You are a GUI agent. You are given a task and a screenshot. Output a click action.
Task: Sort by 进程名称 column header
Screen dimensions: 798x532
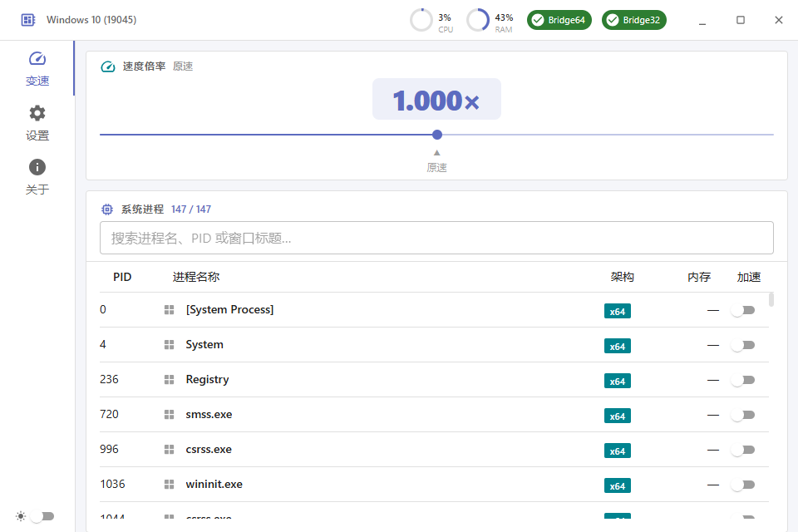point(196,277)
